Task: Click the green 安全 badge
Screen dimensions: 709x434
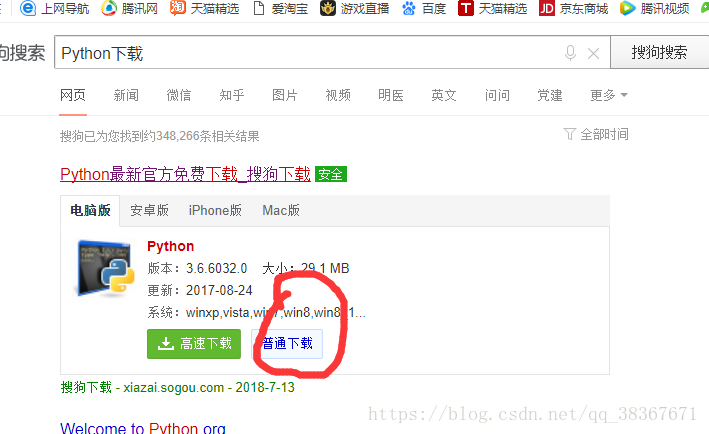Action: point(331,174)
